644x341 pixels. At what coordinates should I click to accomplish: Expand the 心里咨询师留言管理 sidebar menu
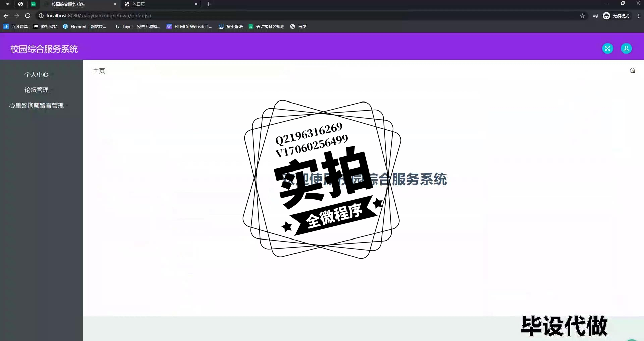coord(37,106)
